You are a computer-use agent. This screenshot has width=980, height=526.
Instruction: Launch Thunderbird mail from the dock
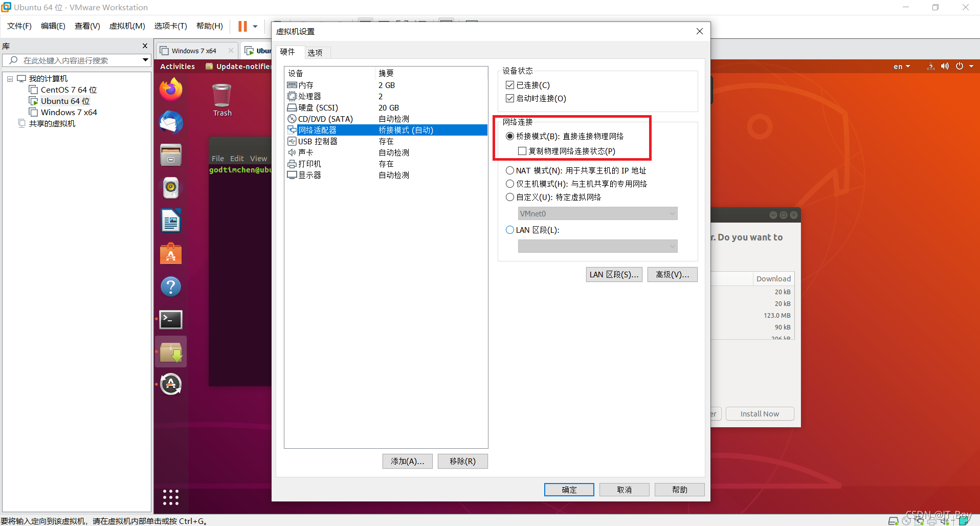point(171,122)
